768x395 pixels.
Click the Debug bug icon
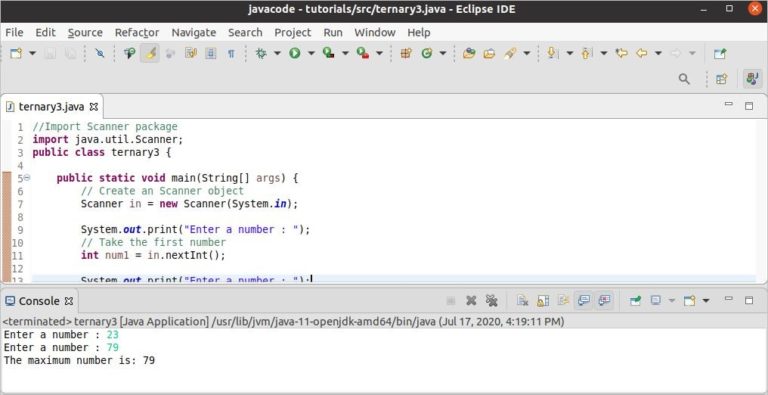(262, 53)
